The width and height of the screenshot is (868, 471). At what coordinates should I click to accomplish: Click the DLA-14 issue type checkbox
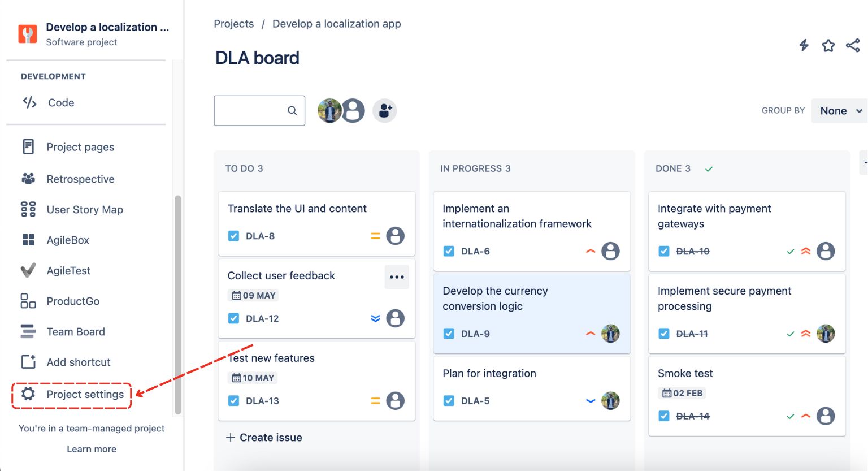click(664, 416)
